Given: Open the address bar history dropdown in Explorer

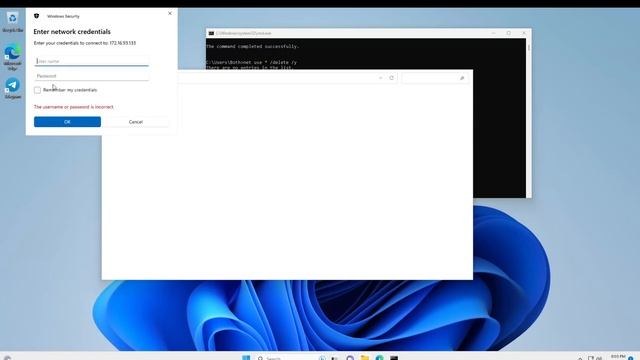Looking at the screenshot, I should 380,78.
